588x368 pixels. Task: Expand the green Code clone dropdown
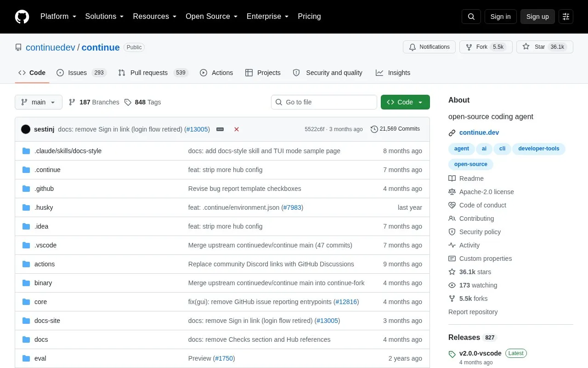pos(405,102)
